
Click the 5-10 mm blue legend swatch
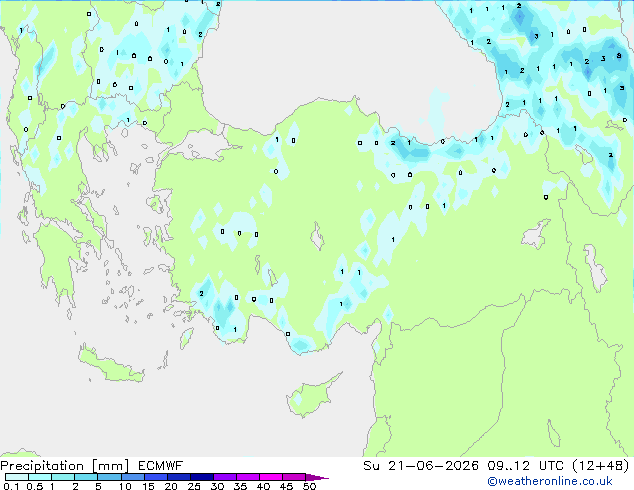[110, 477]
